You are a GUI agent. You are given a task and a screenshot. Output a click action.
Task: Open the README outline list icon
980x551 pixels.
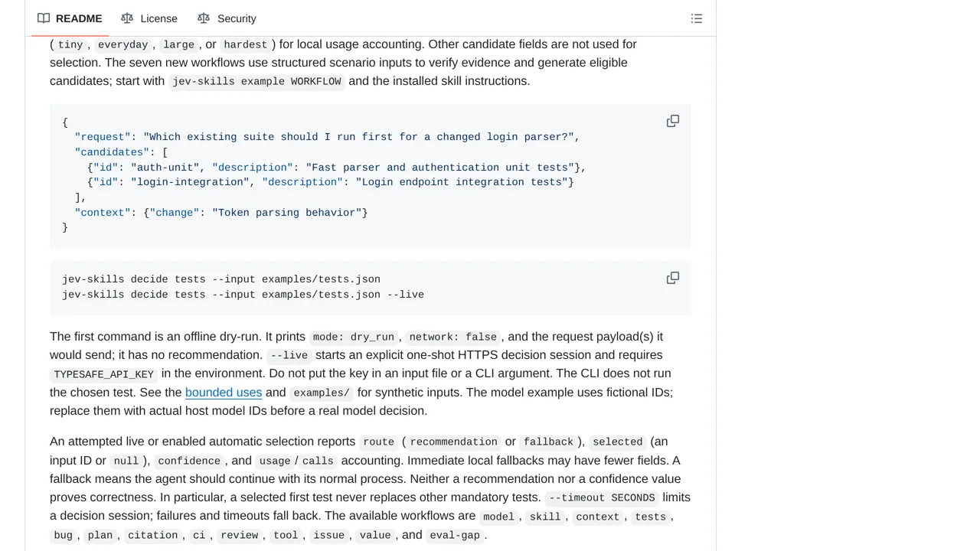[x=697, y=18]
